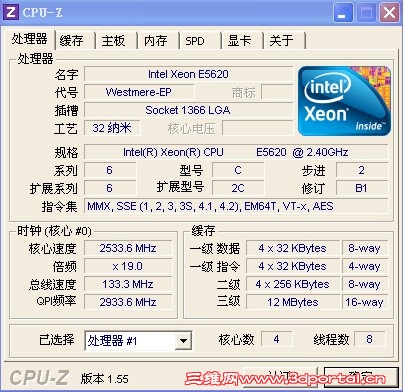Minimize the CPU-Z window
Screen dimensions: 405x392
tap(343, 13)
